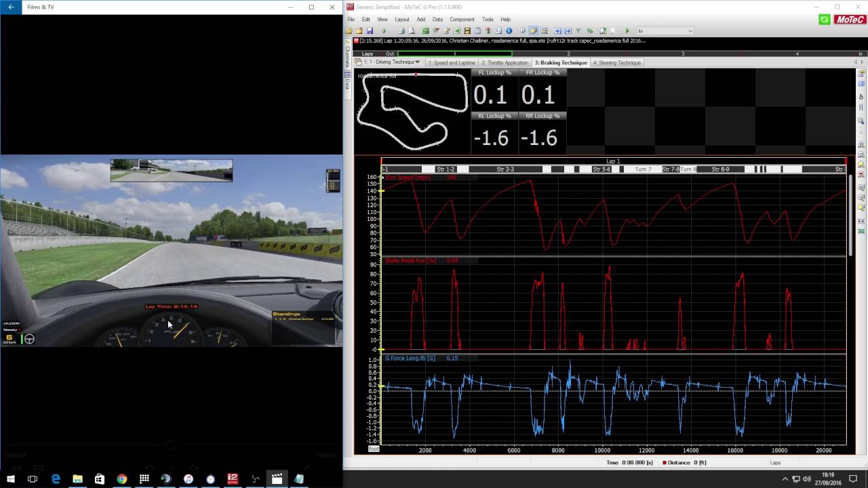Viewport: 868px width, 488px height.
Task: Click the zoom-out magnifier in right MoTeC toolbar
Action: (861, 155)
